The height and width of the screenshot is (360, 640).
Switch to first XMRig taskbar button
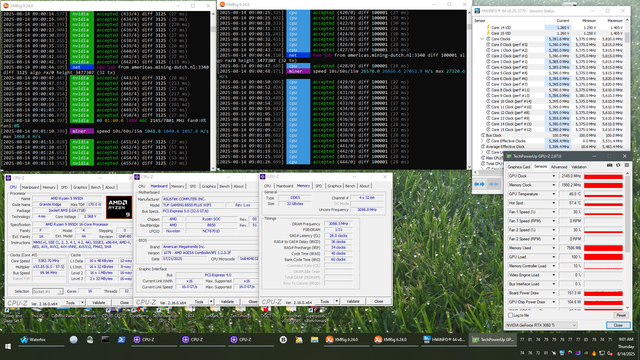point(346,340)
